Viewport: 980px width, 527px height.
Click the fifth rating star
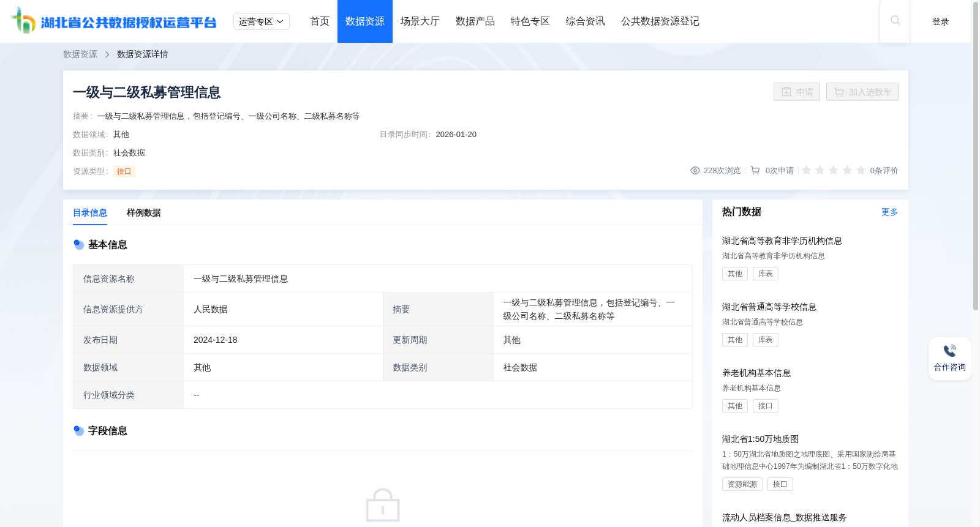[x=861, y=170]
